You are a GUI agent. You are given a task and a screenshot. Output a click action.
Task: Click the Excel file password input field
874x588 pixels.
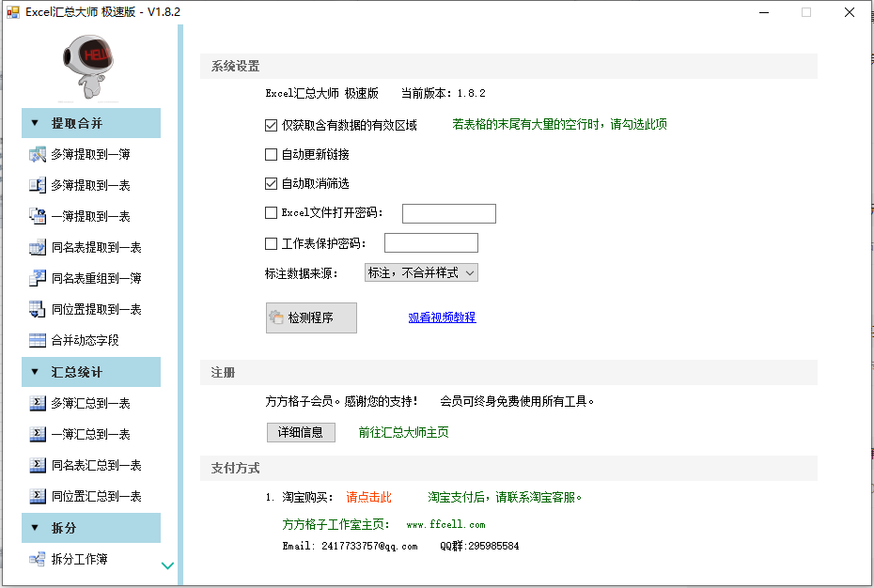point(448,213)
